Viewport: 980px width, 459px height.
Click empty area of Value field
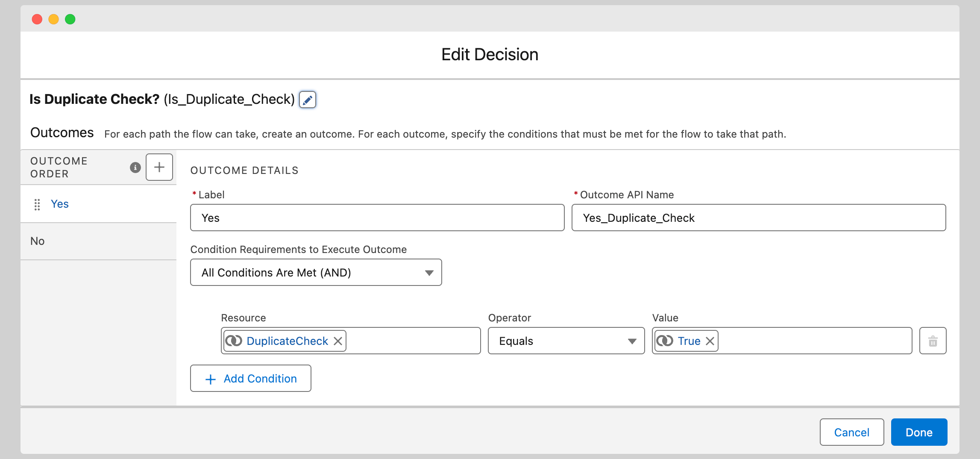click(x=814, y=341)
